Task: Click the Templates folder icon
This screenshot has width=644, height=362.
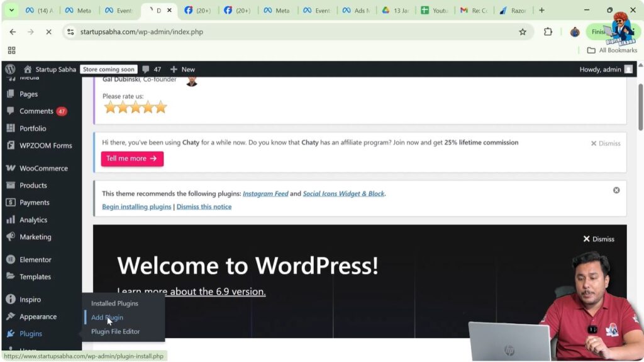Action: click(11, 277)
